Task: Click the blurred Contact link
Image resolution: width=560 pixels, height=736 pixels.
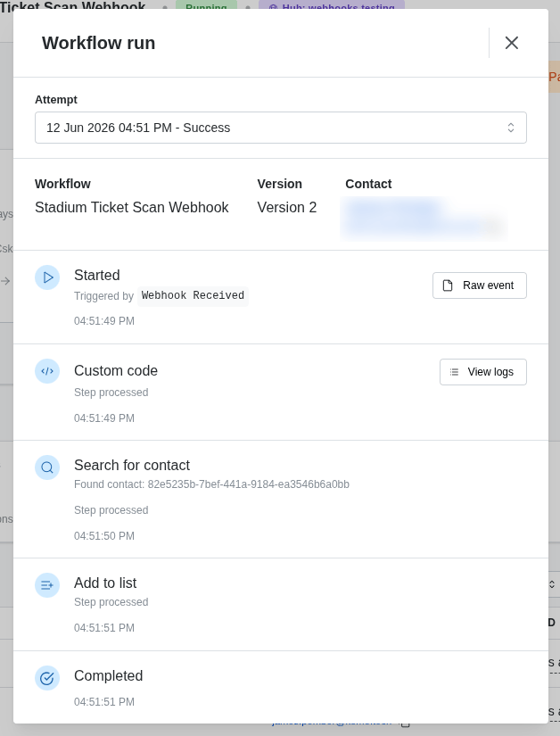Action: (x=424, y=219)
